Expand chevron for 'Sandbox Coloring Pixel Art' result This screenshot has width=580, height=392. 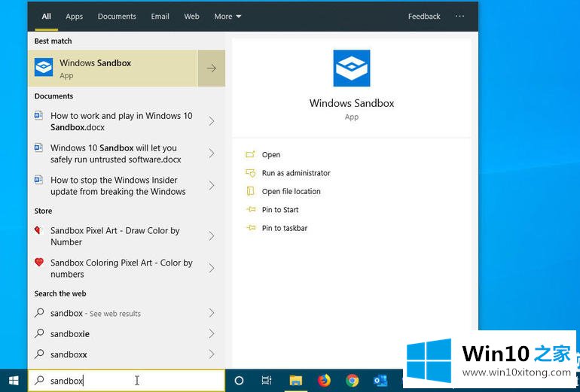click(x=212, y=268)
